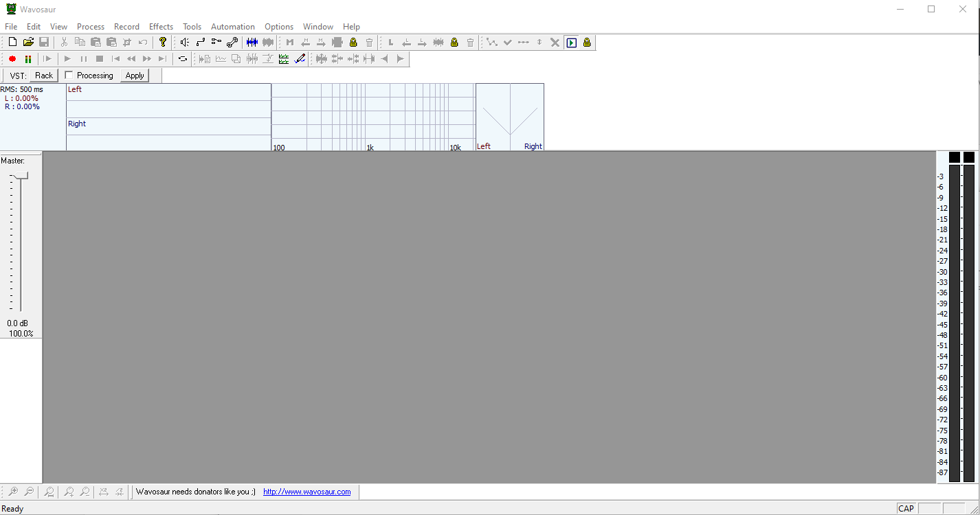Click the Undo arrow icon
This screenshot has width=980, height=515.
click(x=143, y=43)
